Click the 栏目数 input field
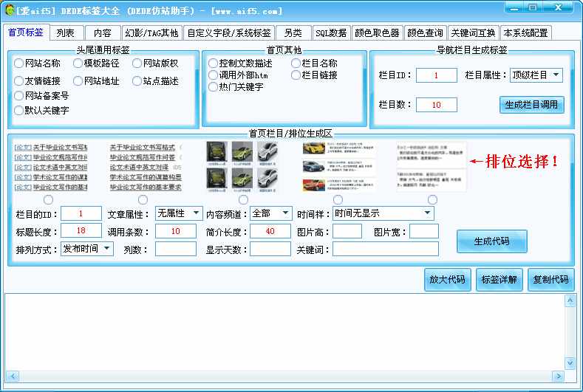Viewport: 583px width, 392px height. click(437, 105)
